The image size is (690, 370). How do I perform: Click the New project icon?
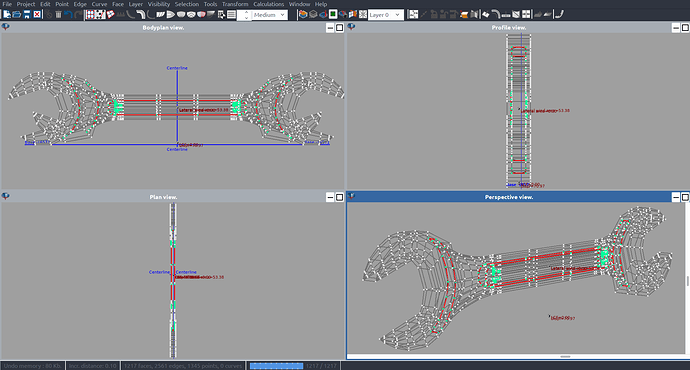point(7,15)
